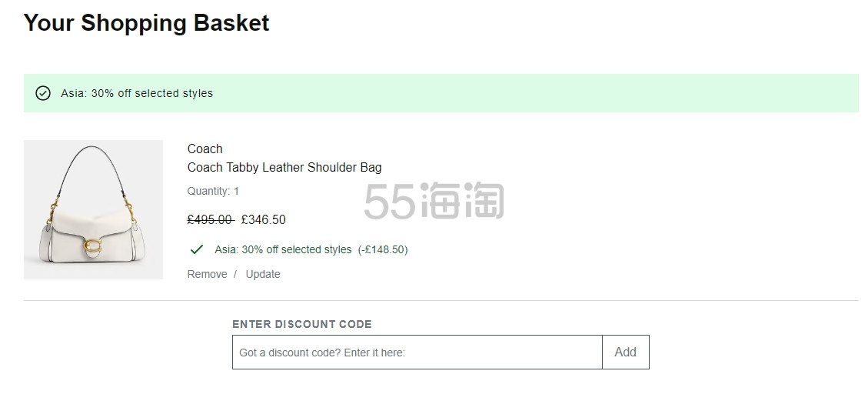868x401 pixels.
Task: Click the circled checkmark icon in promo banner
Action: 43,93
